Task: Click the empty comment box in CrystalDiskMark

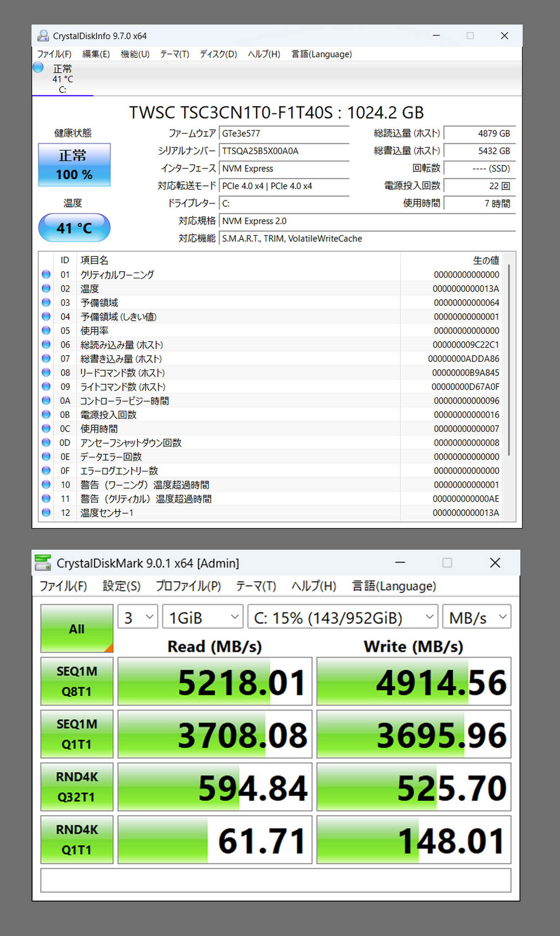Action: click(x=276, y=880)
